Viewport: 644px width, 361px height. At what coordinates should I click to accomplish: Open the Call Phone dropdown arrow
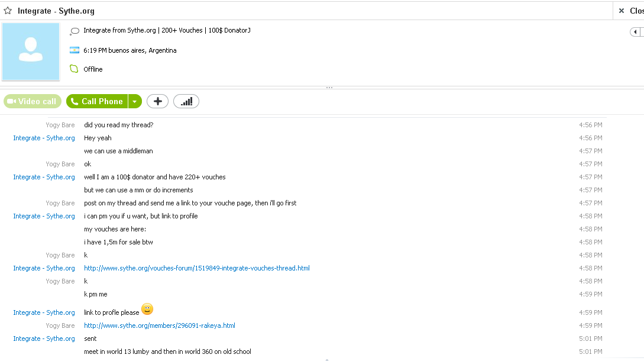(x=135, y=101)
